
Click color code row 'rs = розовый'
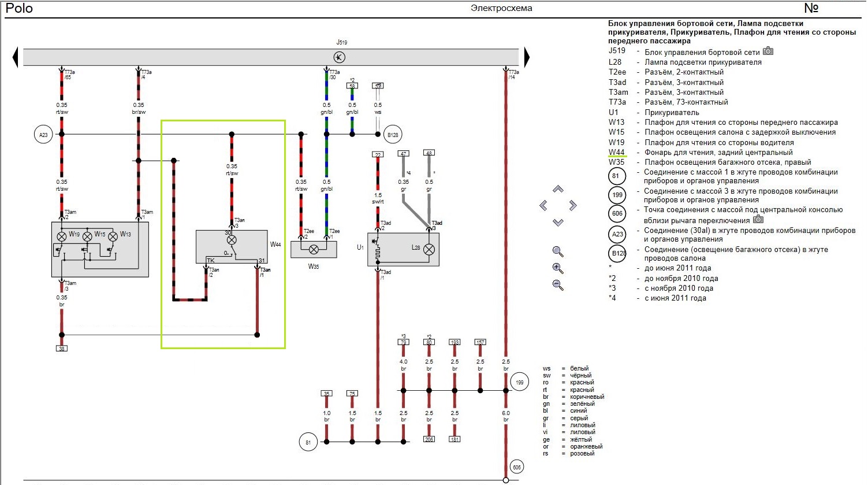coord(568,453)
